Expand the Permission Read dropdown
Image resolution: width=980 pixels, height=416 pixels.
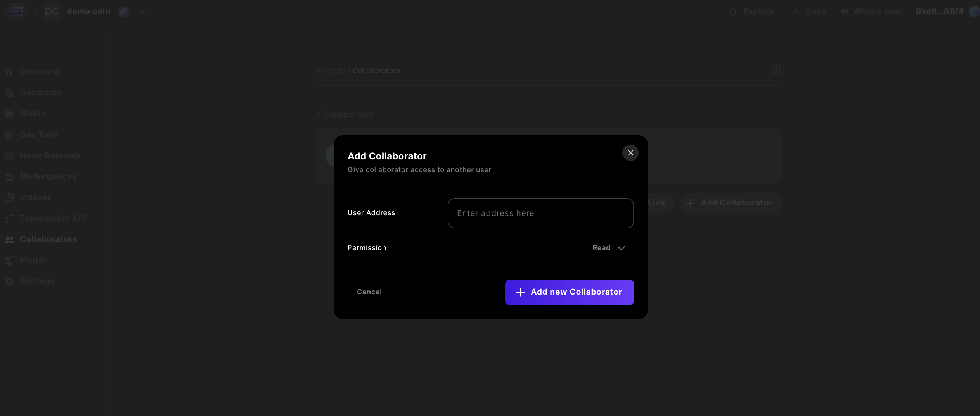(608, 248)
